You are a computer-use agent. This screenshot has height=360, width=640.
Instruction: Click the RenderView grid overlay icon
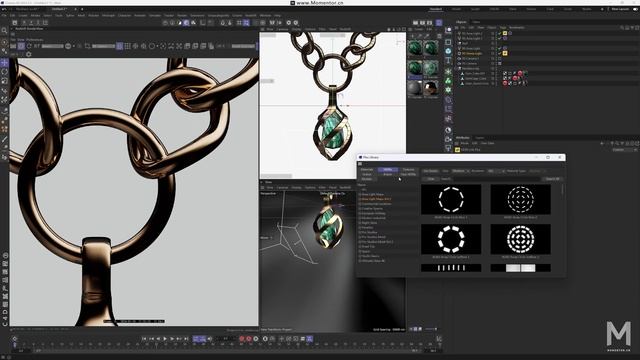click(127, 46)
